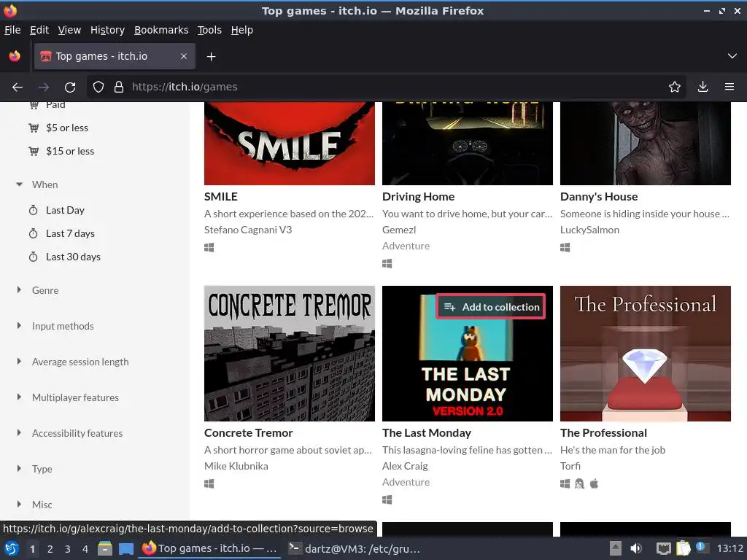
Task: Open the History menu
Action: (x=108, y=30)
